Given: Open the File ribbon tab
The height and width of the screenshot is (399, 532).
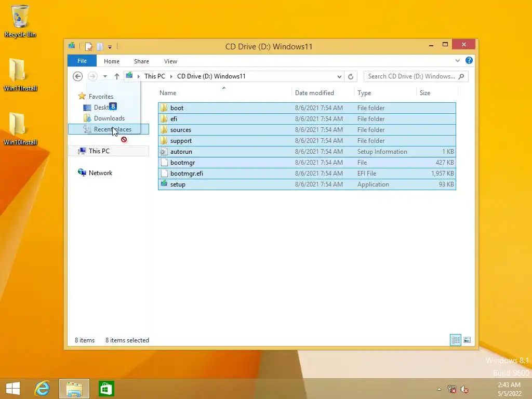Looking at the screenshot, I should point(82,61).
